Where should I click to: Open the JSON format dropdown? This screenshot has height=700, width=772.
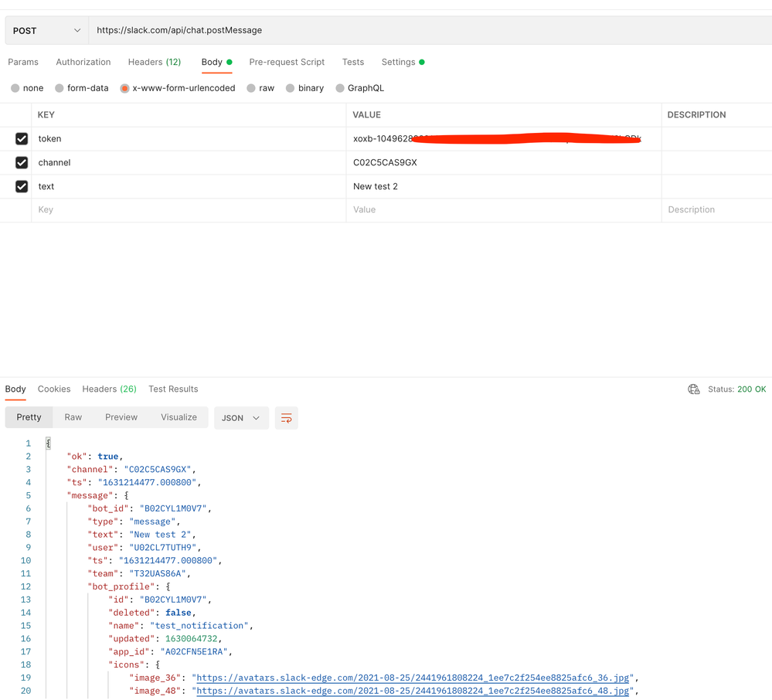click(x=241, y=418)
